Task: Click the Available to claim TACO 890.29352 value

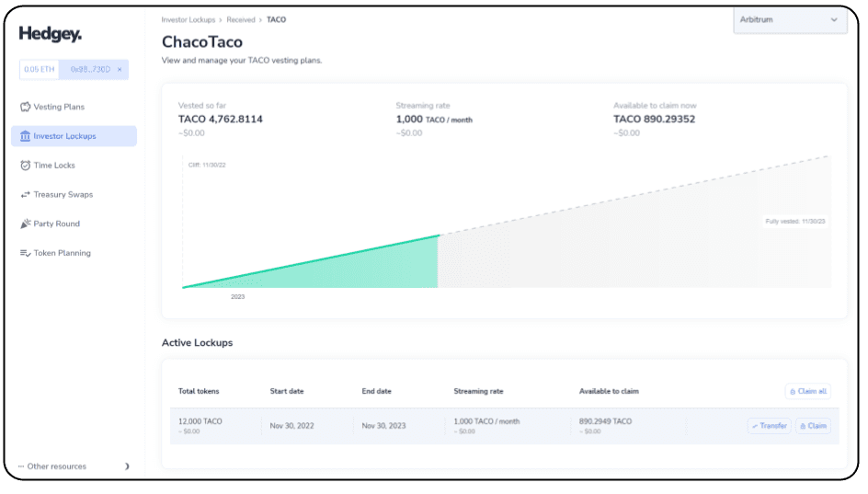Action: (x=654, y=119)
